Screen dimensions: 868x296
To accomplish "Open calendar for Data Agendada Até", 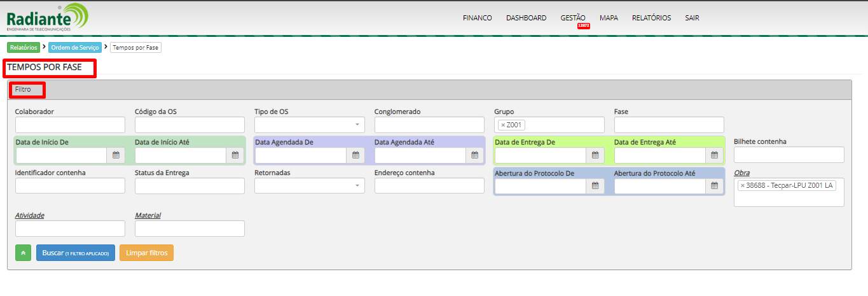I will (x=474, y=155).
